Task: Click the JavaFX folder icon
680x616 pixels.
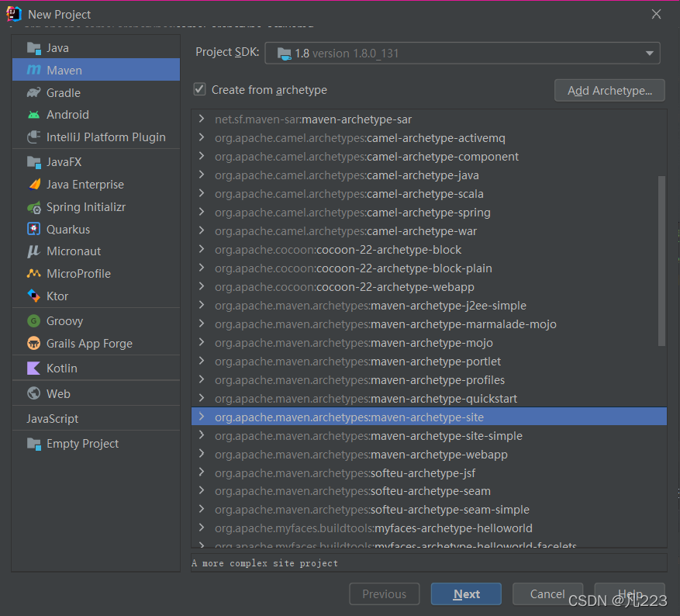Action: click(x=34, y=162)
